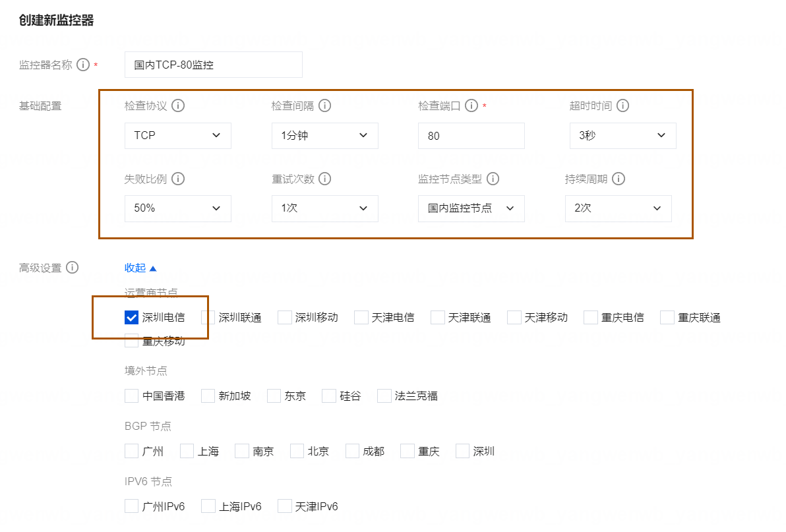Open the 超时时间 3秒 dropdown

click(x=622, y=136)
